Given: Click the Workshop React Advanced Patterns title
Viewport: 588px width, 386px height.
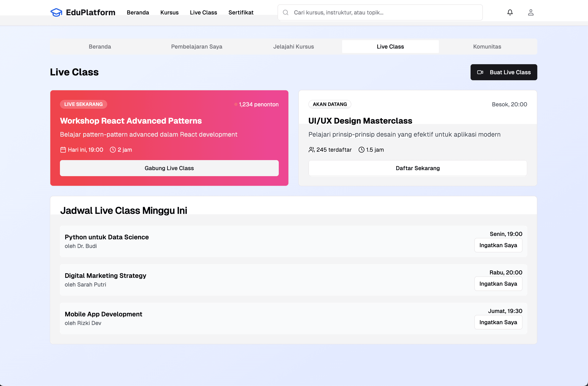Looking at the screenshot, I should click(x=131, y=121).
